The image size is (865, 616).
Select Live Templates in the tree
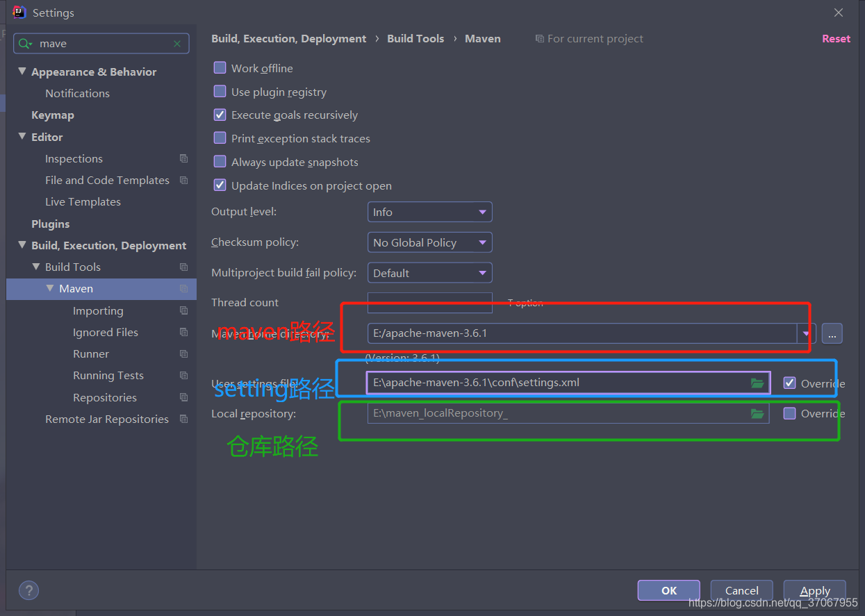coord(83,202)
